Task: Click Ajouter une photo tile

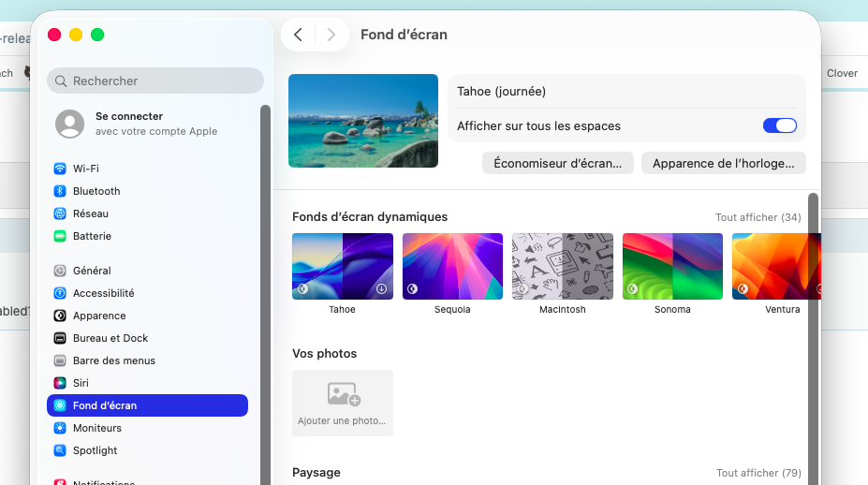Action: coord(343,403)
